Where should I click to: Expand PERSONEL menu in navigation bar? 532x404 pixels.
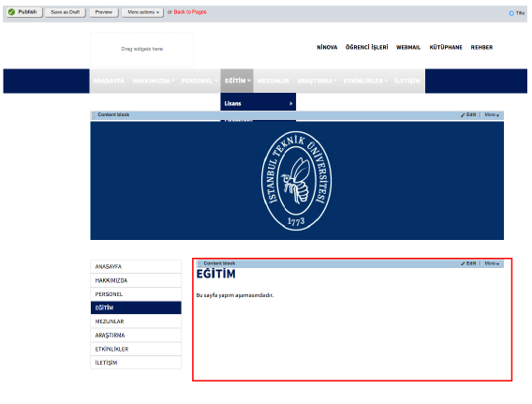[199, 81]
